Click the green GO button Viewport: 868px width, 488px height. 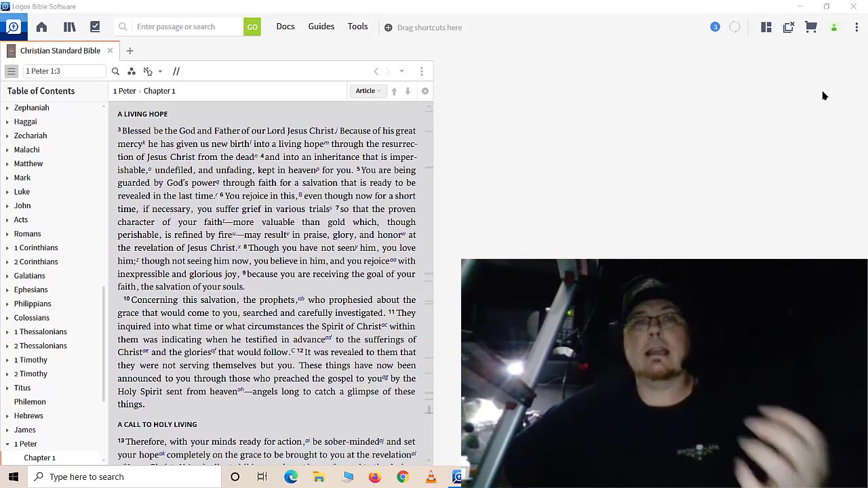[x=252, y=27]
